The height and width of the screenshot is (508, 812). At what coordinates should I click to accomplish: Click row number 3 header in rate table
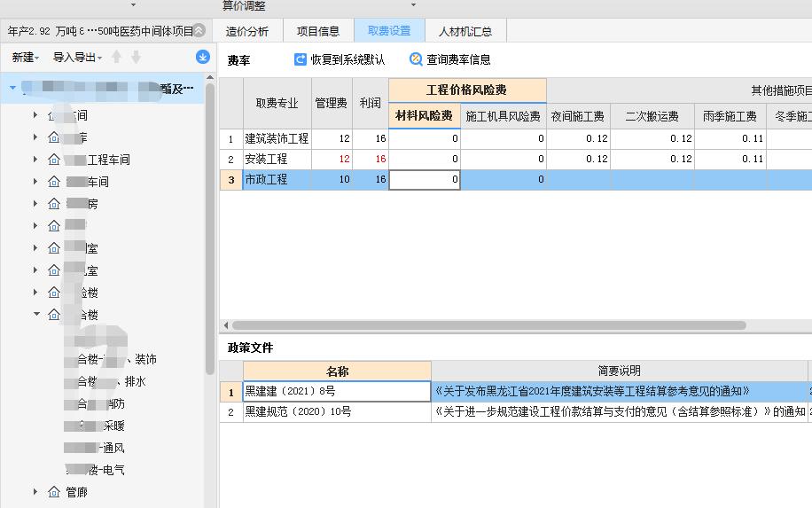point(231,180)
